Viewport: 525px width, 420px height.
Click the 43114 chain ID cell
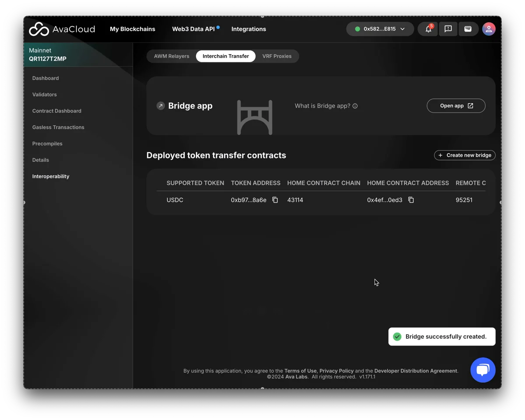coord(295,200)
